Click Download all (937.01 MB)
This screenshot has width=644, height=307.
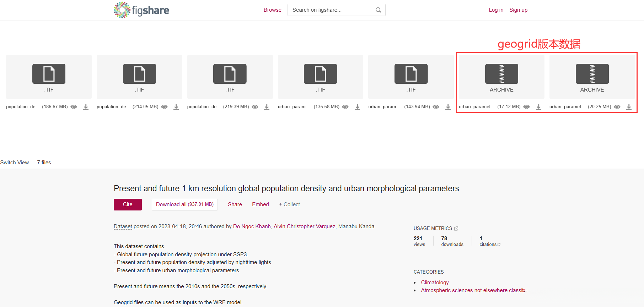(184, 204)
